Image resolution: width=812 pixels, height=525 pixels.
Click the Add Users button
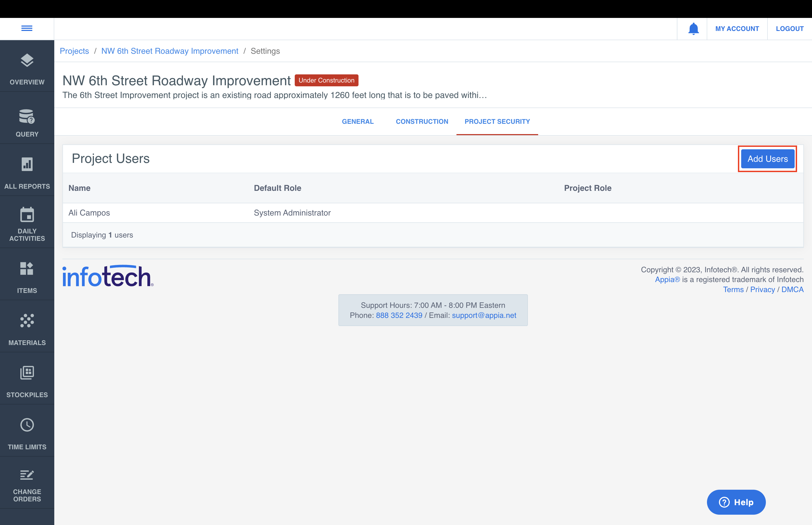coord(767,159)
